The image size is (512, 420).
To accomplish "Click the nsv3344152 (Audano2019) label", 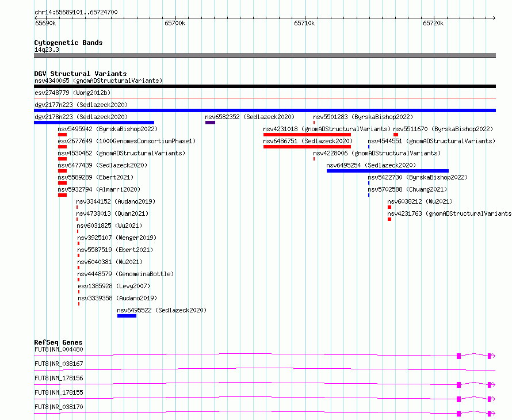I will pos(116,201).
